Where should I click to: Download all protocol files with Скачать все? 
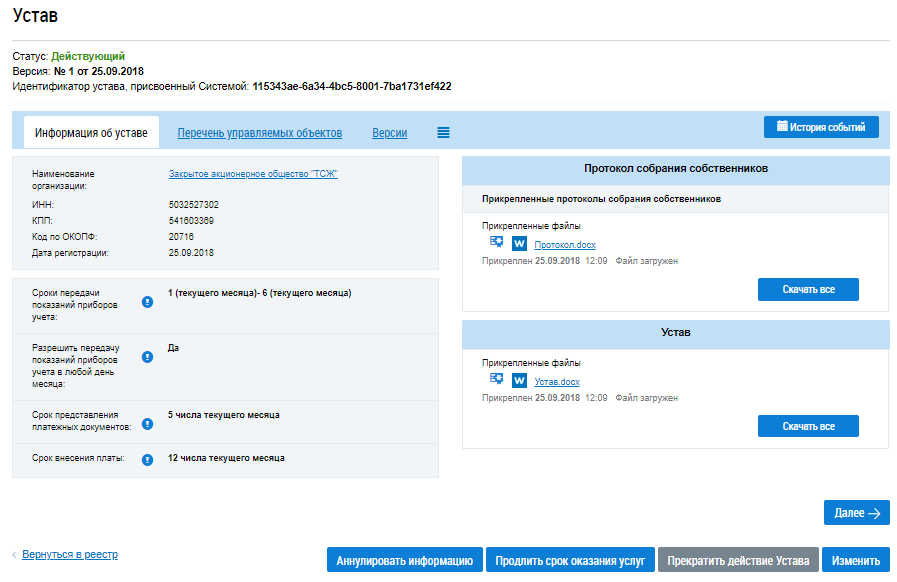pyautogui.click(x=807, y=289)
